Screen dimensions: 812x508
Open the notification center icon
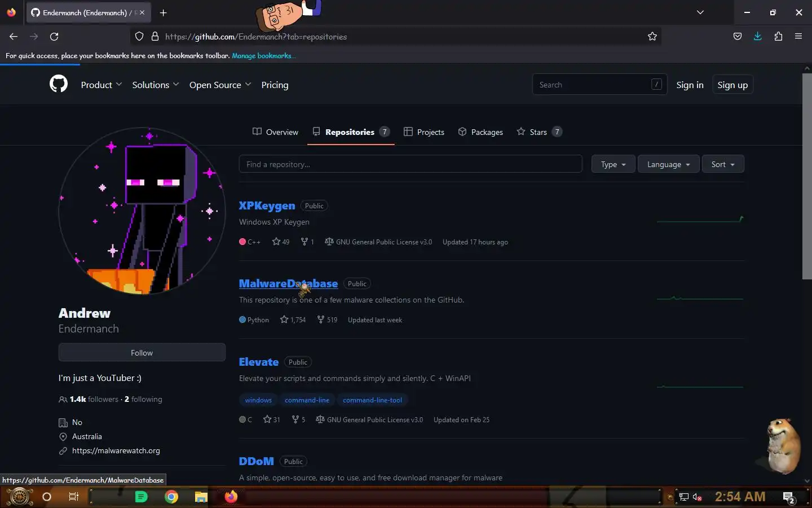[789, 497]
